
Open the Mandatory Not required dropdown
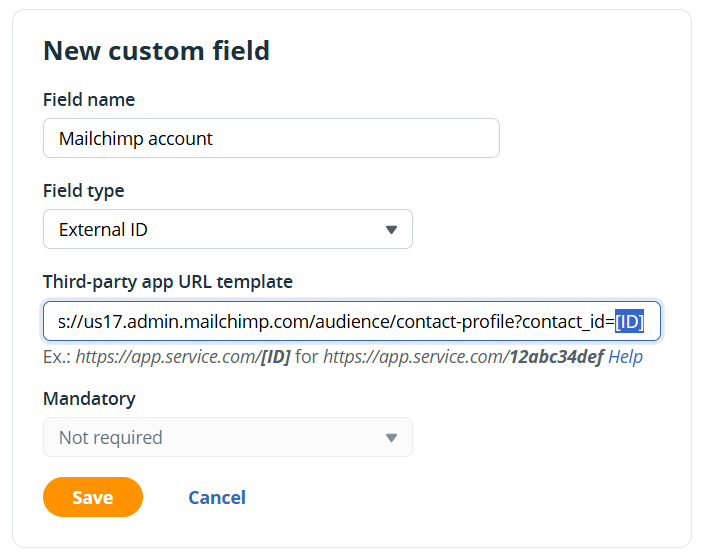[x=228, y=437]
